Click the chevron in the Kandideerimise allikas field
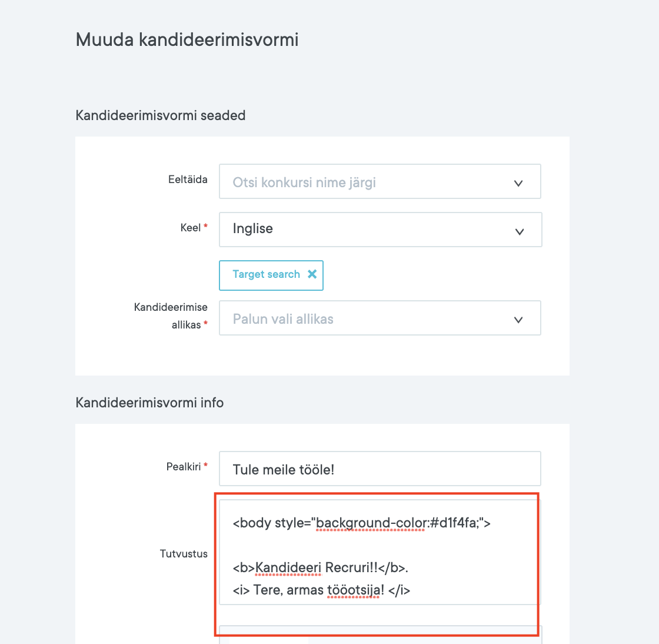This screenshot has width=659, height=644. click(518, 320)
